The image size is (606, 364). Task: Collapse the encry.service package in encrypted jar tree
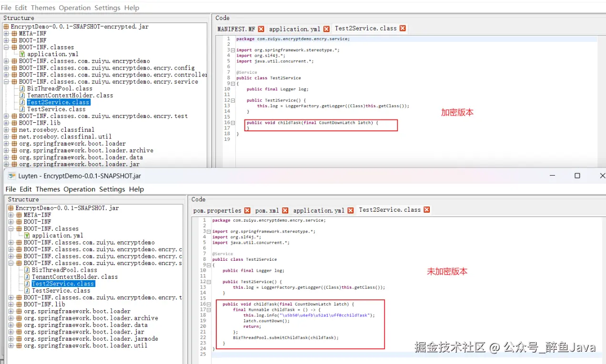click(x=6, y=82)
